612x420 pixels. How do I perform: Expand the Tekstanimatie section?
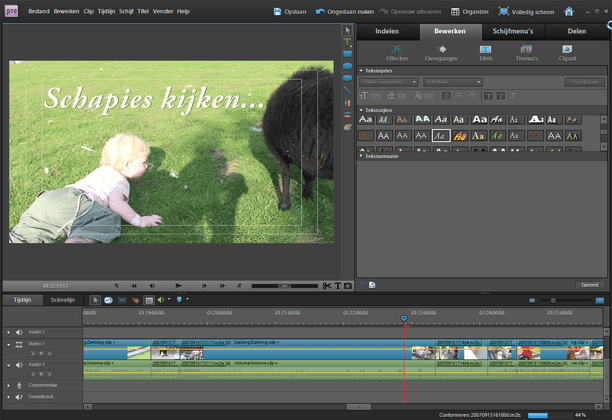click(361, 156)
